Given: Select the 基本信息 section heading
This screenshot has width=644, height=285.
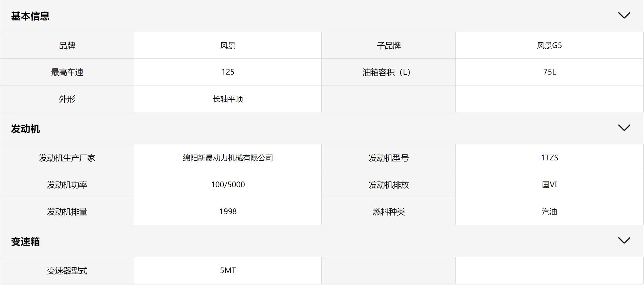Looking at the screenshot, I should (30, 16).
